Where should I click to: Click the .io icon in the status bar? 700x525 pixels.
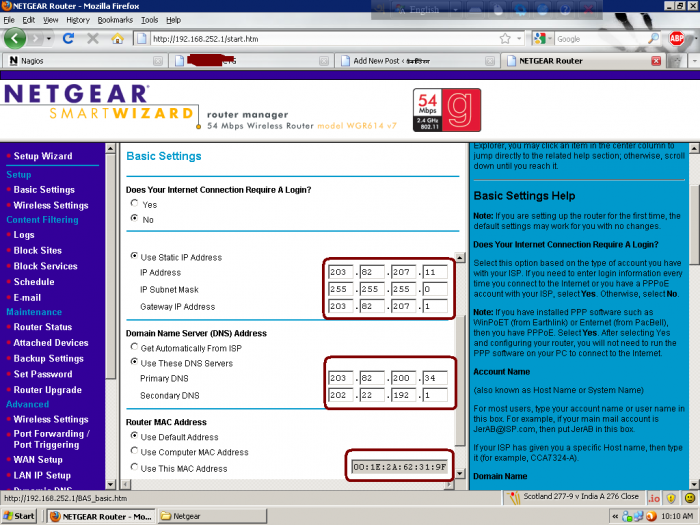pyautogui.click(x=654, y=497)
